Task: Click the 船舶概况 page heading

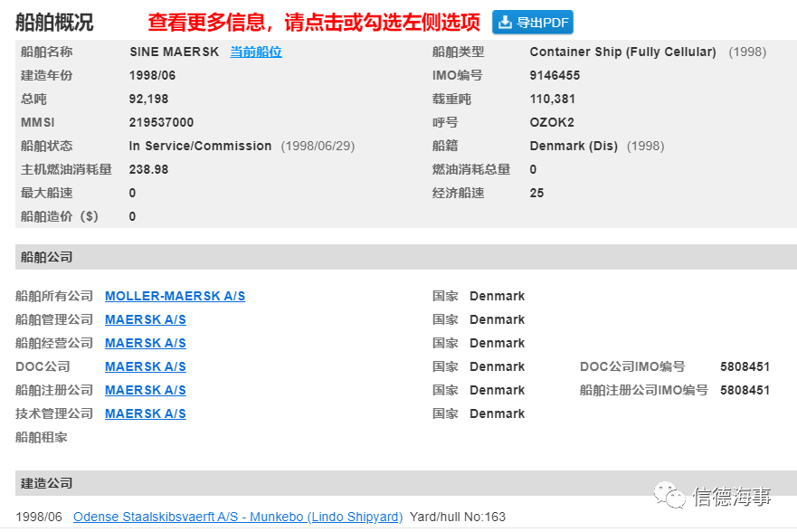Action: pyautogui.click(x=54, y=23)
